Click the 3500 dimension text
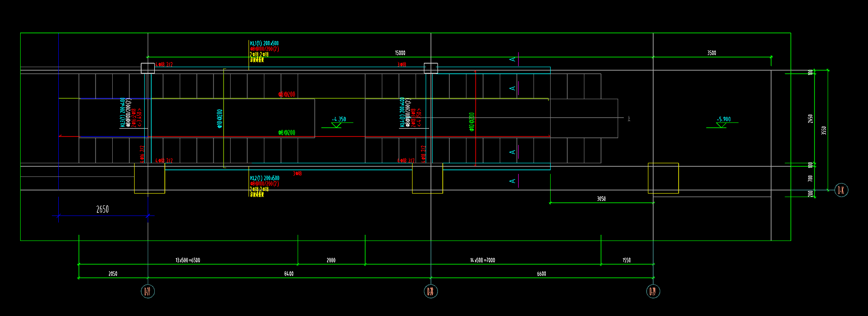This screenshot has height=316, width=868. pos(711,53)
